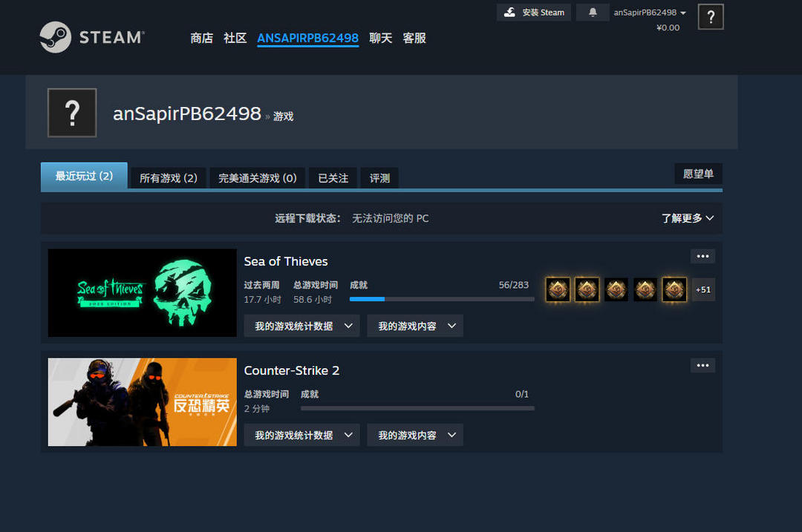
Task: Click the Counter-Strike 2 achievement progress bar
Action: click(x=417, y=408)
